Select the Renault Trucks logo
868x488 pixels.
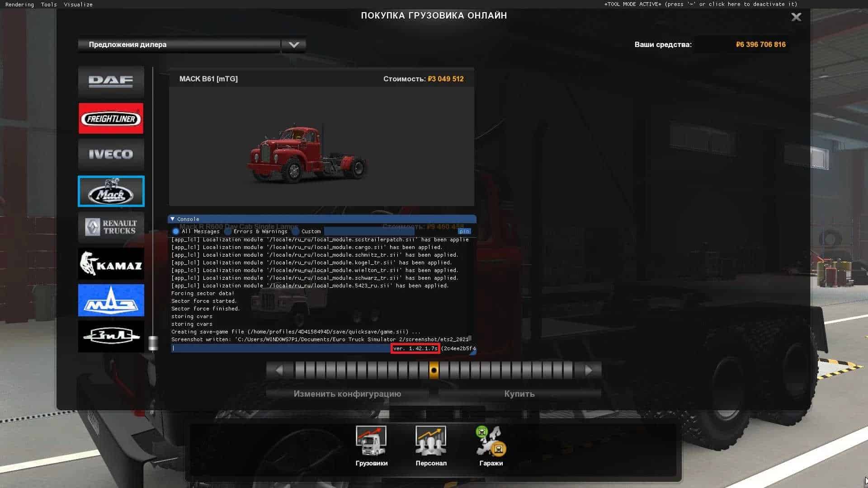click(x=111, y=227)
